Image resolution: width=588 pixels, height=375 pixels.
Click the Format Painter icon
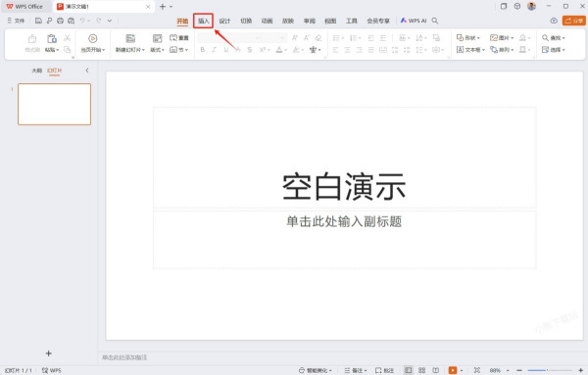[32, 38]
